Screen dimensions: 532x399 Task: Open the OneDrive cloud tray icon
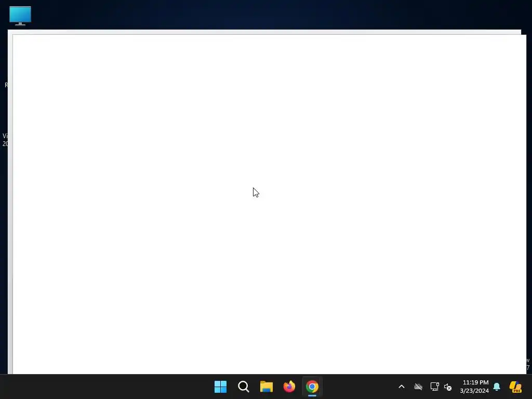(418, 387)
